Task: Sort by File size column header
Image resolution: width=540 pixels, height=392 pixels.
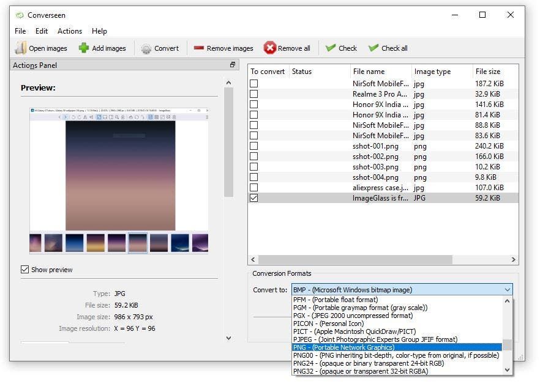Action: (x=495, y=72)
